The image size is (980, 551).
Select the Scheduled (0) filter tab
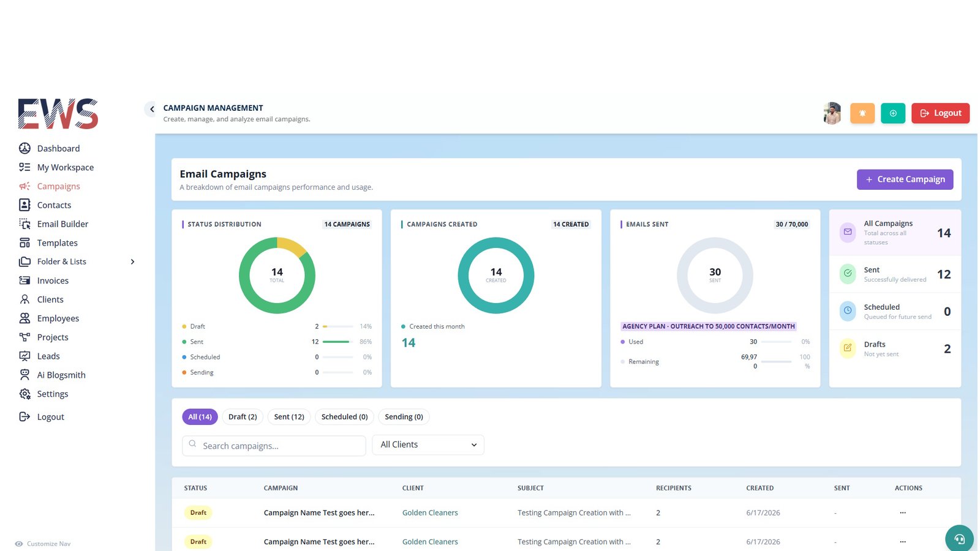click(344, 417)
